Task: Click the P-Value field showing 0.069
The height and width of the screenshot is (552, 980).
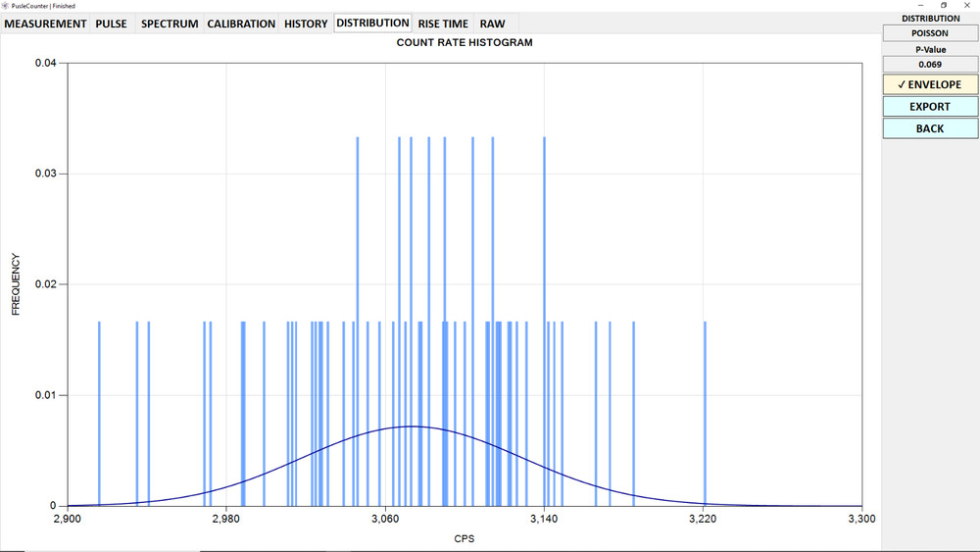Action: tap(930, 65)
